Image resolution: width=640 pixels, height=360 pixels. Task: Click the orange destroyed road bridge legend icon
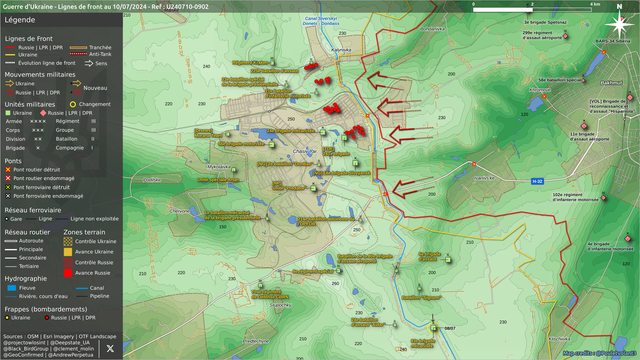[8, 169]
